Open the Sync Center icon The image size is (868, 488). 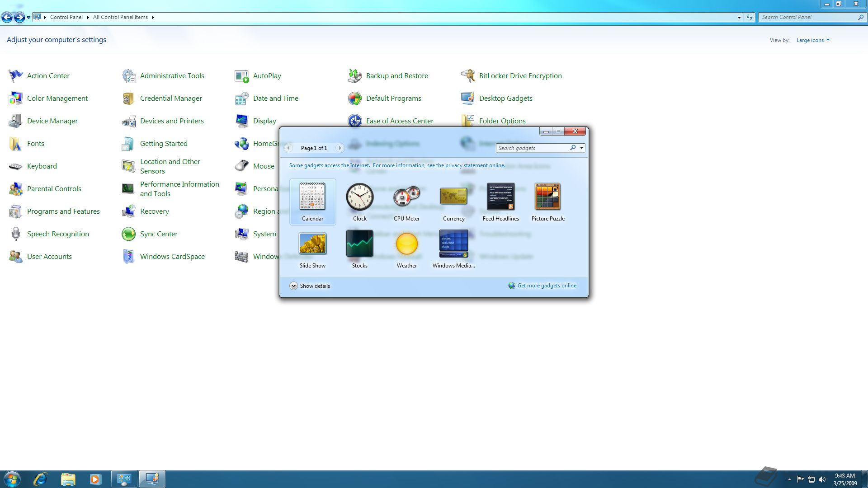pyautogui.click(x=129, y=234)
